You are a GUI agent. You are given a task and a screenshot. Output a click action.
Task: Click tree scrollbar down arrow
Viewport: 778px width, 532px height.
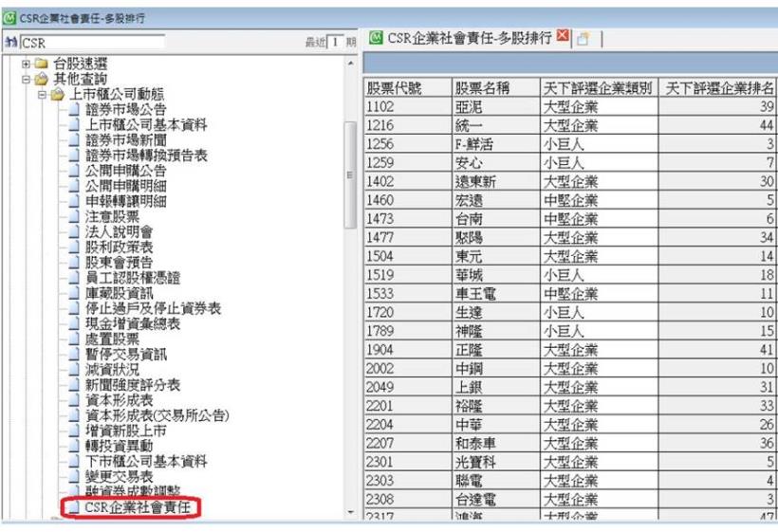[x=351, y=512]
